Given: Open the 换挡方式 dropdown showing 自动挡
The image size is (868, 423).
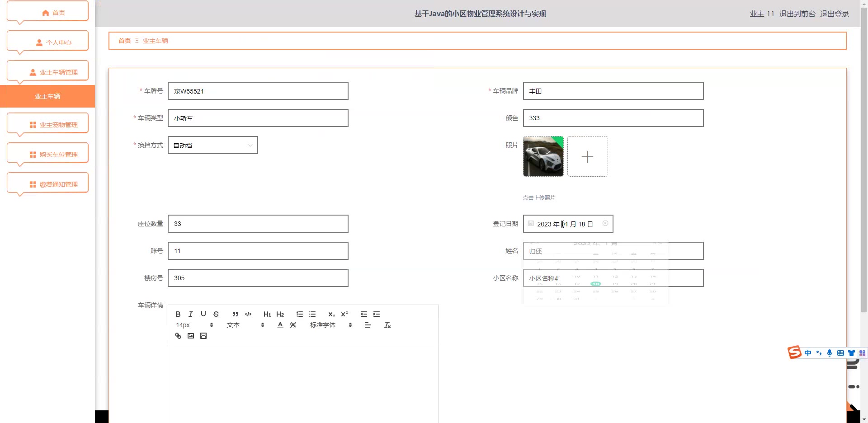Looking at the screenshot, I should pyautogui.click(x=213, y=145).
